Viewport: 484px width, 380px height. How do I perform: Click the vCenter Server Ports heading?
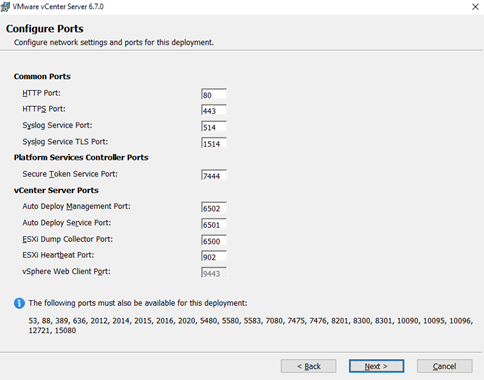pyautogui.click(x=56, y=190)
